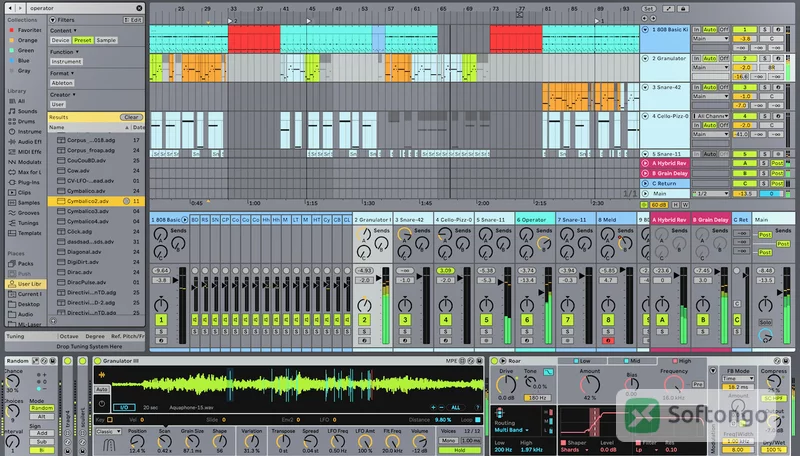Unfold the 5 Snare-11 track
Image resolution: width=800 pixels, height=456 pixels.
(x=645, y=154)
